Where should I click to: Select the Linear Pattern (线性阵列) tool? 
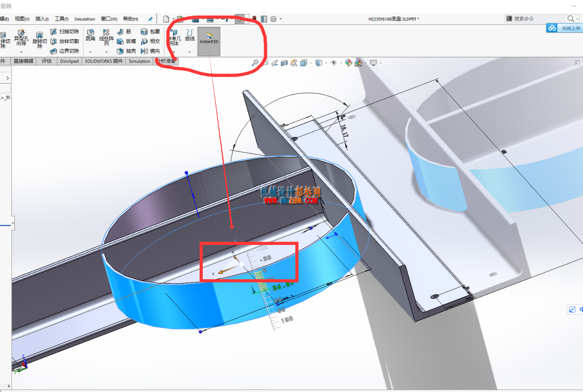[106, 38]
